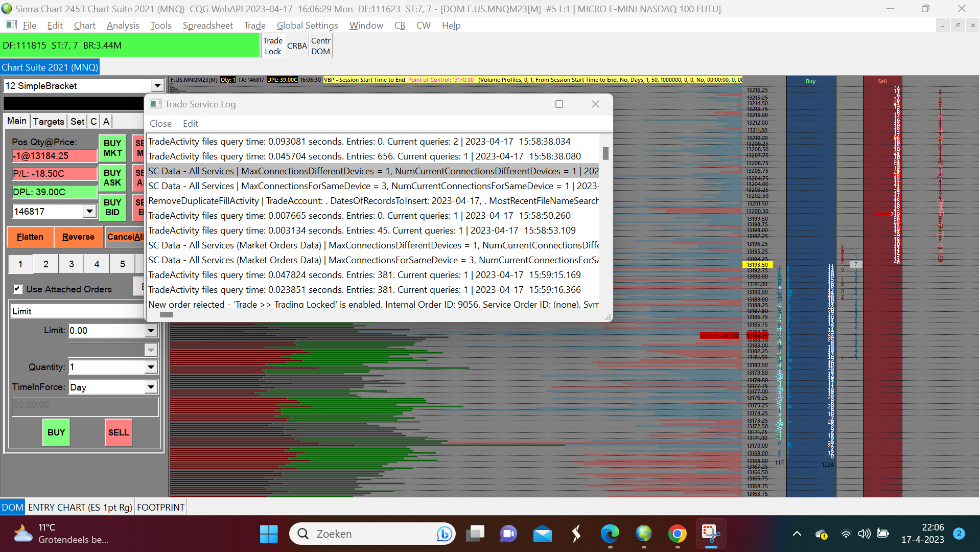The width and height of the screenshot is (980, 552).
Task: Open the Spreadsheet menu
Action: [x=207, y=26]
